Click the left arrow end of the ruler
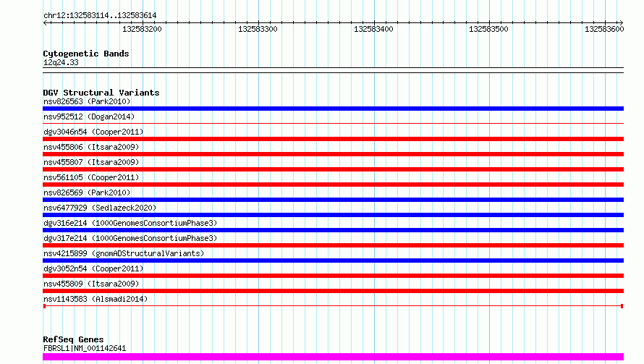 tap(45, 22)
